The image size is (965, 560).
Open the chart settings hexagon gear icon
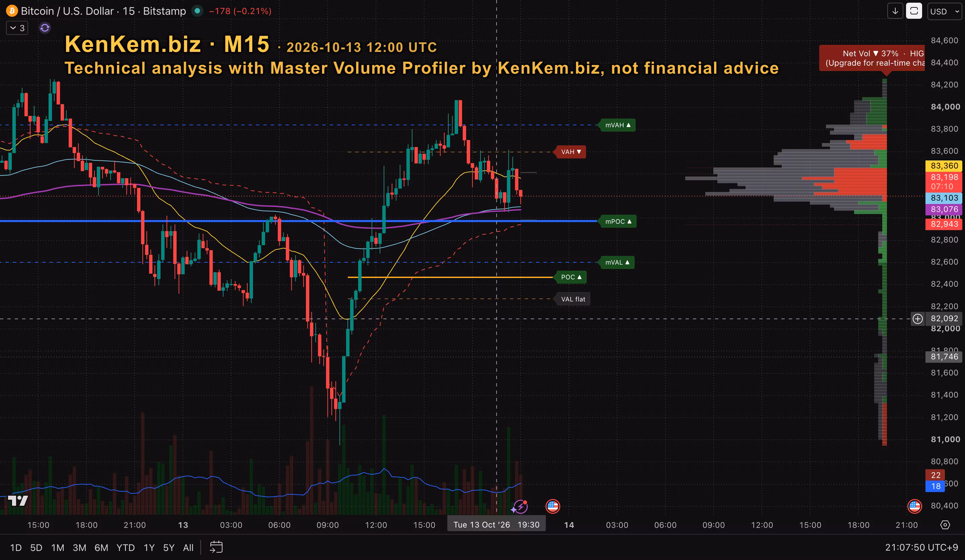point(945,525)
